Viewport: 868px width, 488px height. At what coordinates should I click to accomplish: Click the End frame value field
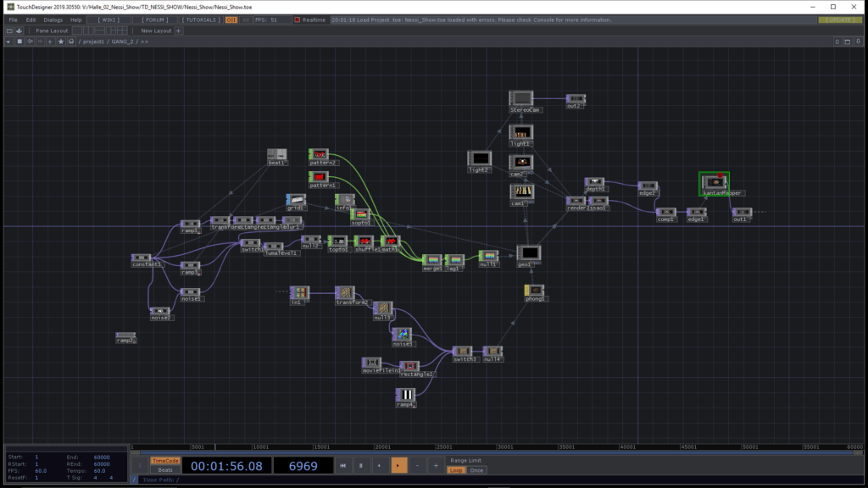pos(100,457)
